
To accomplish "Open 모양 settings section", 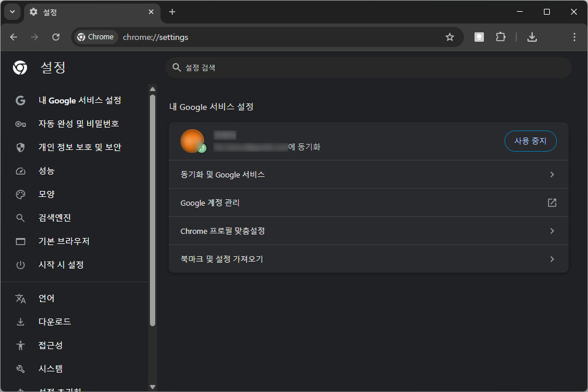I will tap(75, 194).
